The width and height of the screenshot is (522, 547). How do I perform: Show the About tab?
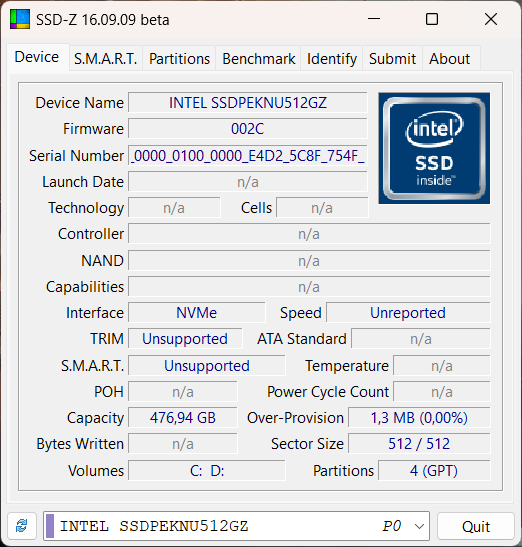pos(450,59)
